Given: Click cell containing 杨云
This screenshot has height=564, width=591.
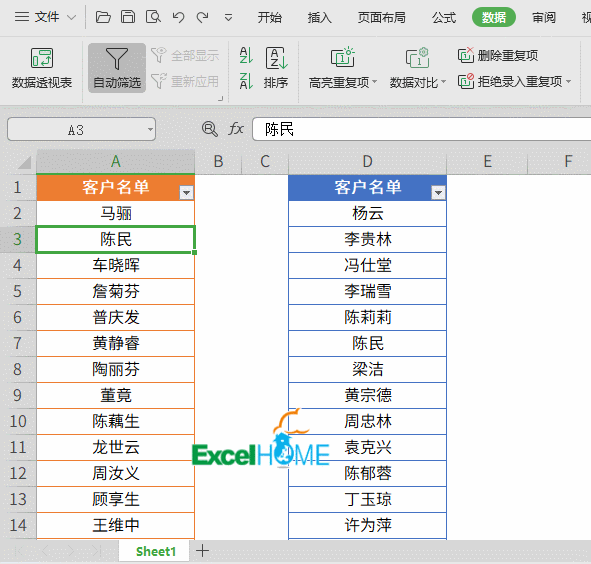Looking at the screenshot, I should coord(367,213).
